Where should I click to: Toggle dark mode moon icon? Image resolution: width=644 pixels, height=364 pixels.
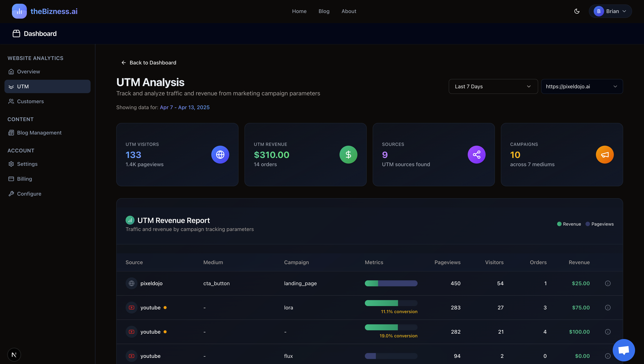(x=577, y=11)
